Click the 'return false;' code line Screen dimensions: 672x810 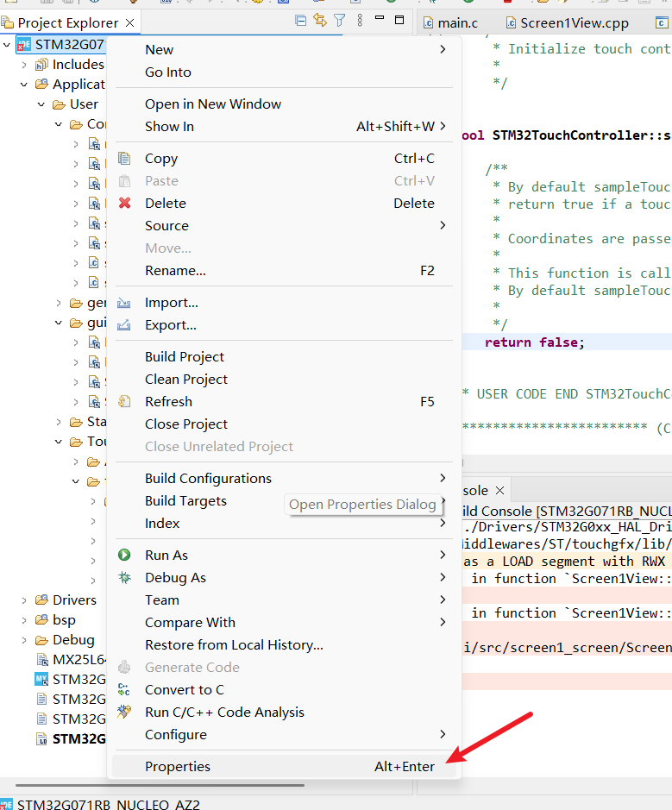pyautogui.click(x=535, y=342)
